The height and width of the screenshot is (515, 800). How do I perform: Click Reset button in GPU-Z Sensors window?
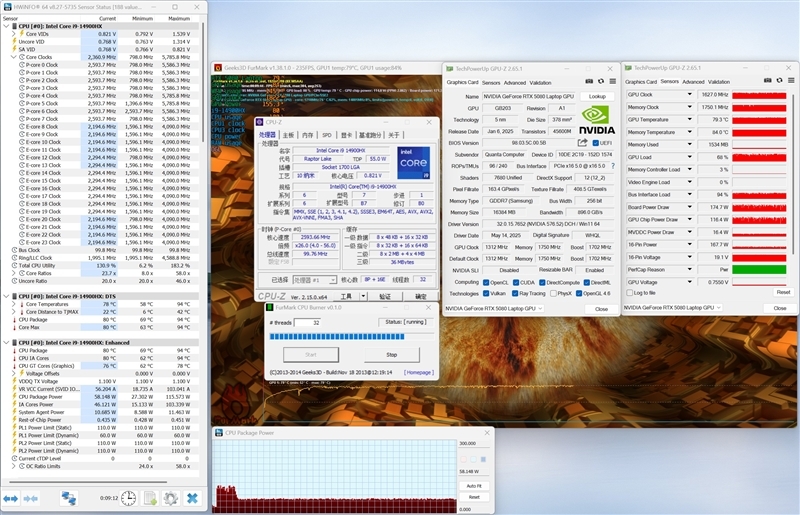pyautogui.click(x=783, y=292)
